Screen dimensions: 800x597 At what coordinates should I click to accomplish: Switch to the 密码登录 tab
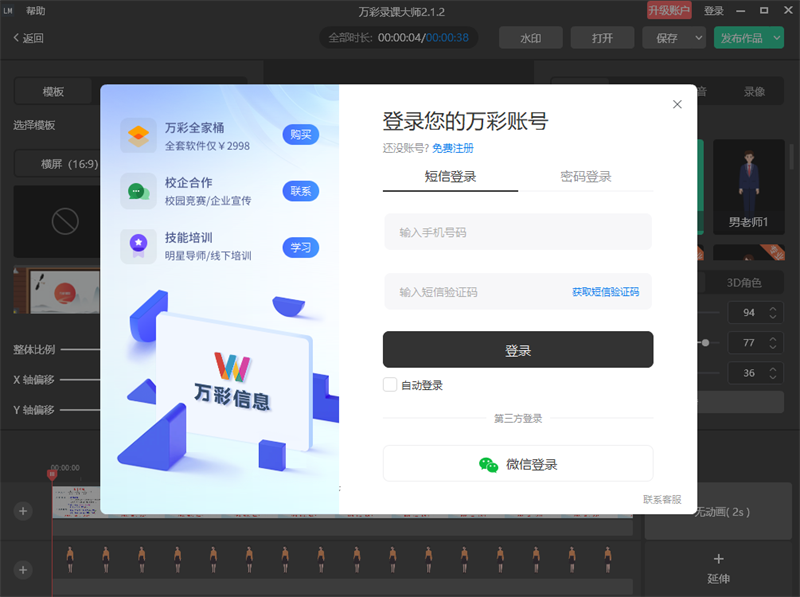pos(586,177)
